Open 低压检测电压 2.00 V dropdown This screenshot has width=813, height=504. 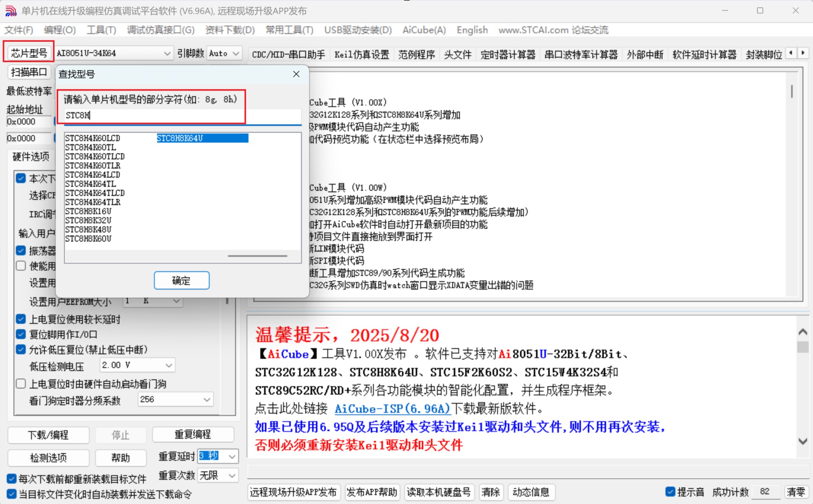169,365
